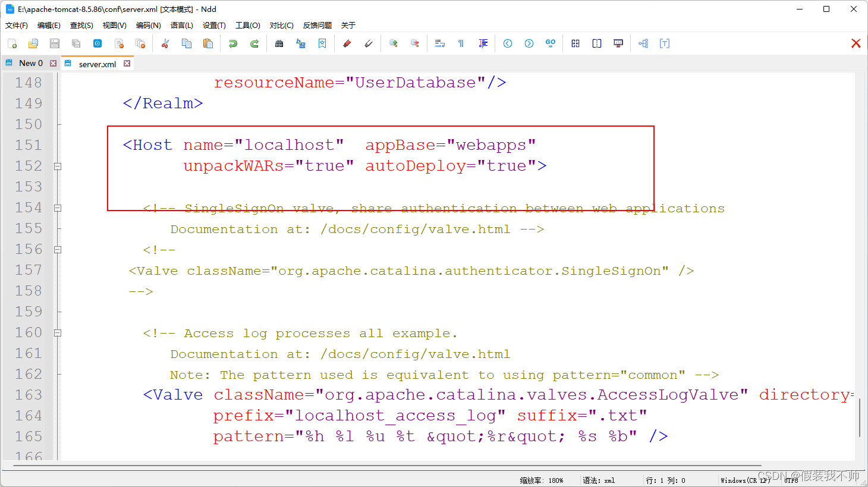This screenshot has width=868, height=487.
Task: Collapse the fold marker at line 154
Action: pyautogui.click(x=58, y=208)
